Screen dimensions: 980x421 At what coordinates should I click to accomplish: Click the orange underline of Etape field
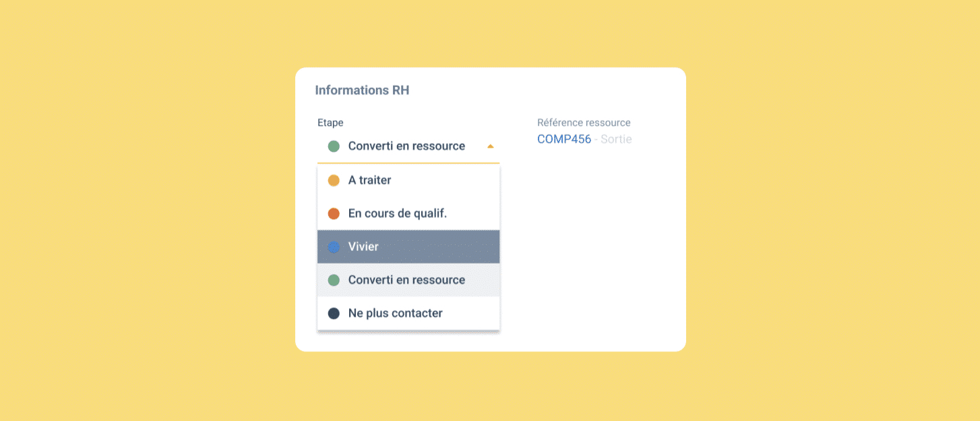point(408,163)
